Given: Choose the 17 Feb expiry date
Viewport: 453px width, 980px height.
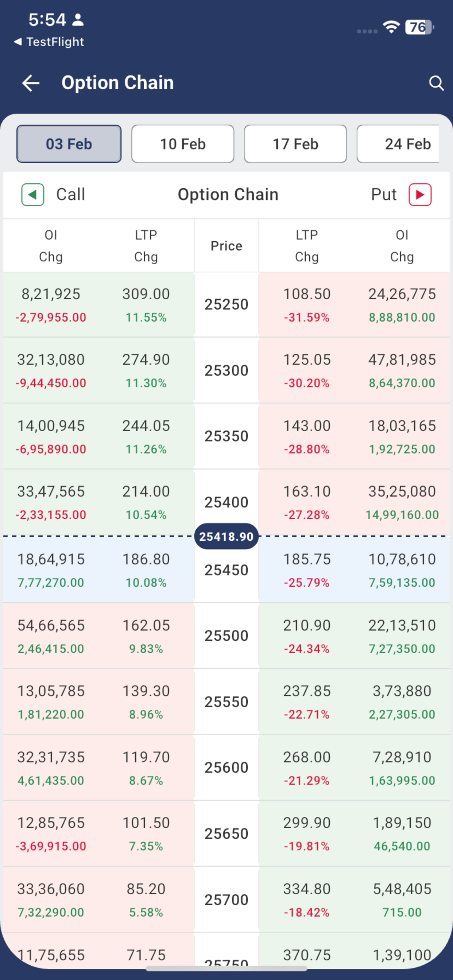Looking at the screenshot, I should click(295, 144).
